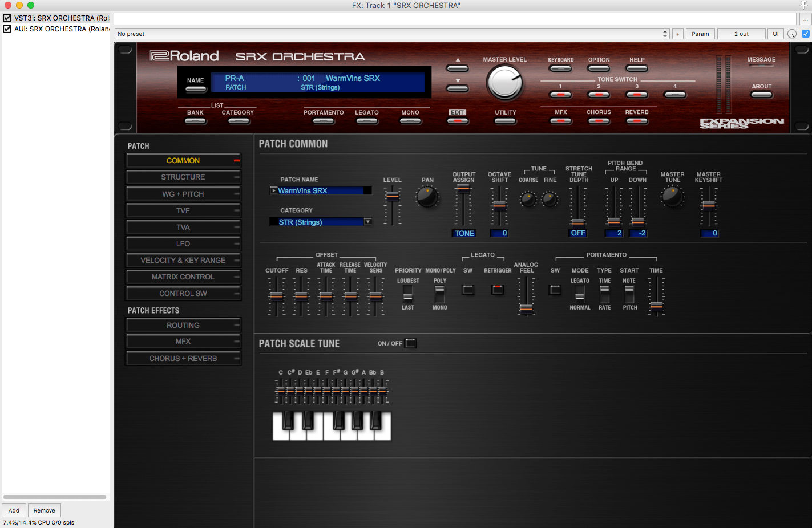Uncheck the AUi SRX ORCHESTRA checkbox
This screenshot has width=812, height=528.
[x=7, y=29]
